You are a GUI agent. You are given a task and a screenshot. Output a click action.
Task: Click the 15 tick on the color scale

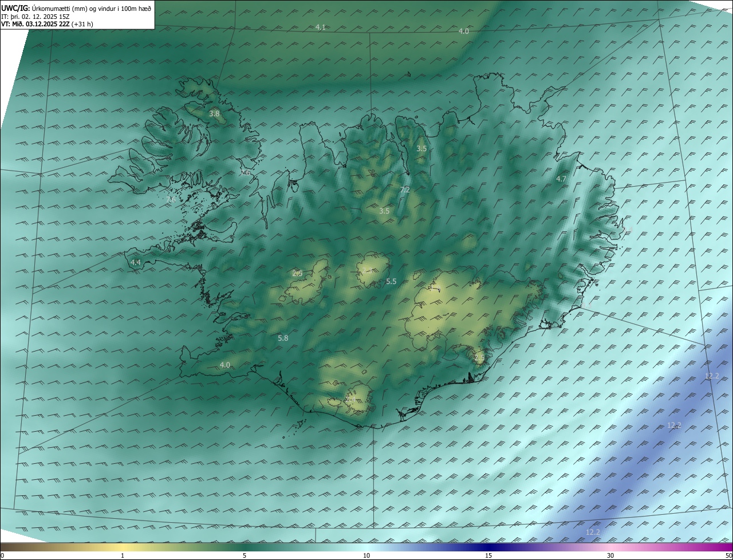(488, 555)
